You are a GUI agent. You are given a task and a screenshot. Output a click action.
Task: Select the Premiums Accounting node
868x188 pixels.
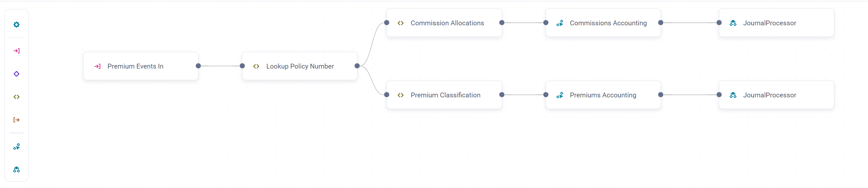[603, 95]
